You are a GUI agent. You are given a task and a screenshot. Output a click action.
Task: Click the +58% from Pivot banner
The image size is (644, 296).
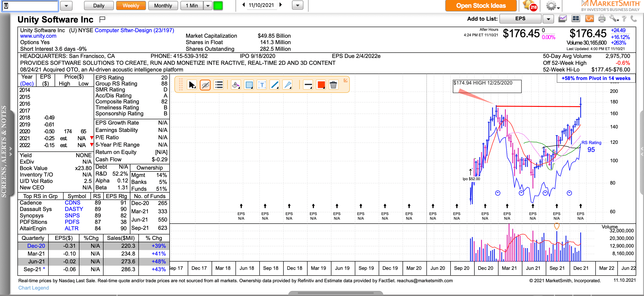click(x=596, y=78)
